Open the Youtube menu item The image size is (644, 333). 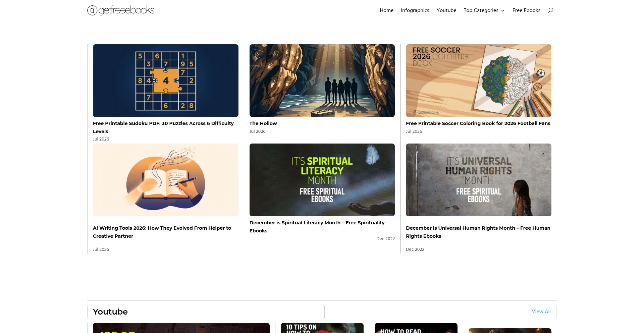click(446, 10)
